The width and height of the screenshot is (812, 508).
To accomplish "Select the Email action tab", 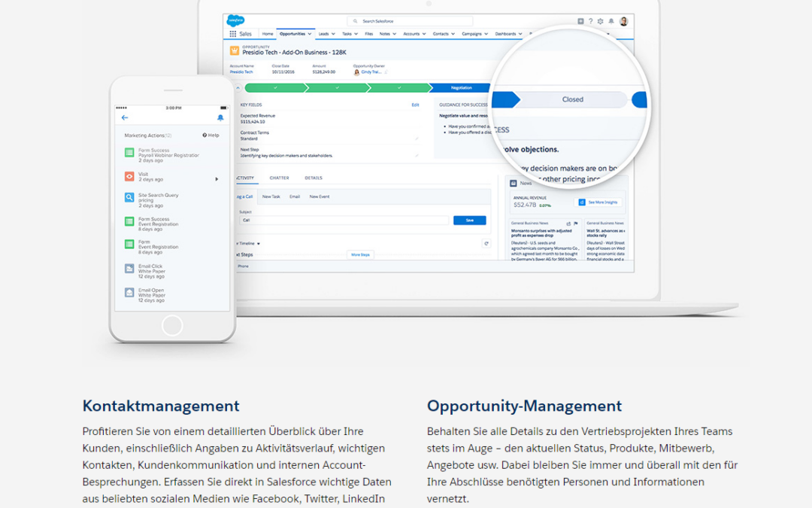I will 295,196.
